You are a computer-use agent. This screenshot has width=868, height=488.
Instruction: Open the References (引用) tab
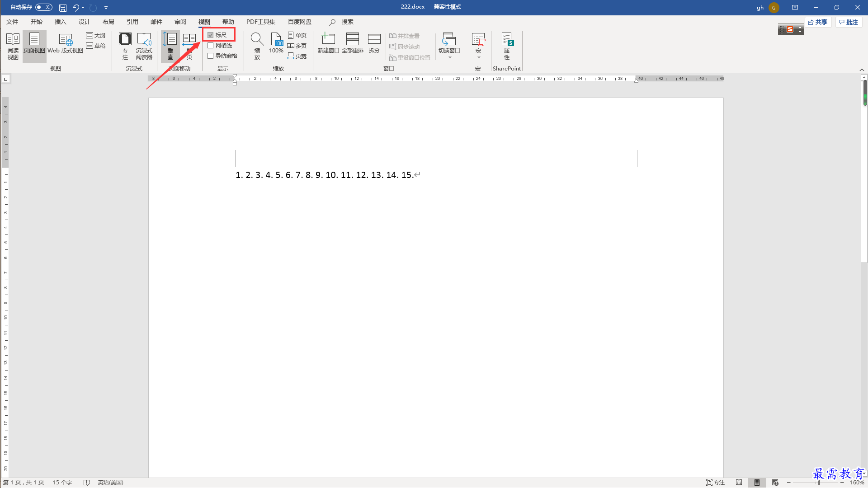[132, 22]
